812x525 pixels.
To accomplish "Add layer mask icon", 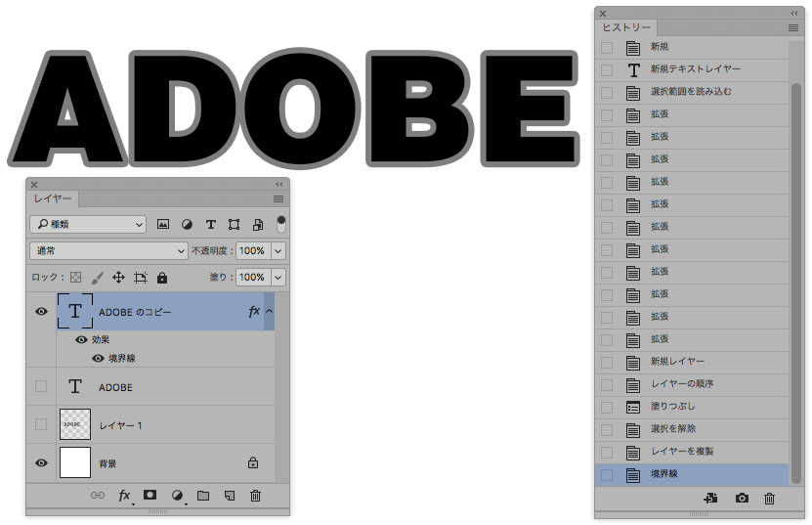I will (x=150, y=495).
